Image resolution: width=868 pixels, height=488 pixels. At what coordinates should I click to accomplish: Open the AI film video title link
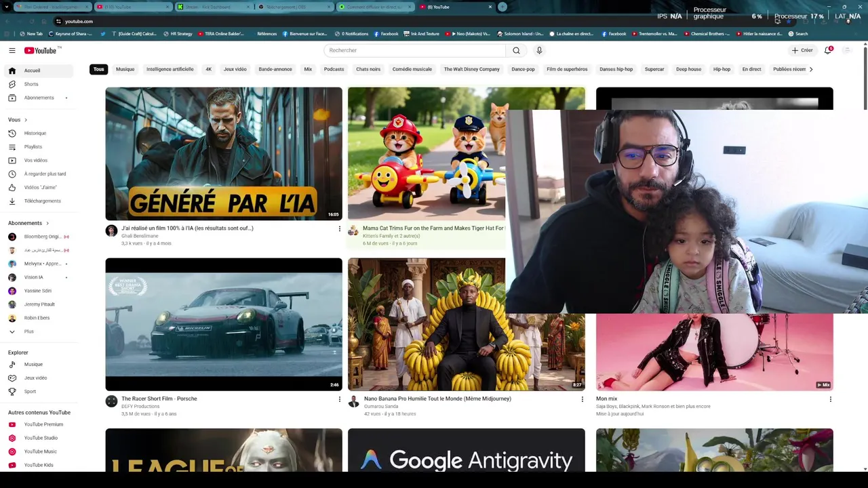[x=187, y=228]
